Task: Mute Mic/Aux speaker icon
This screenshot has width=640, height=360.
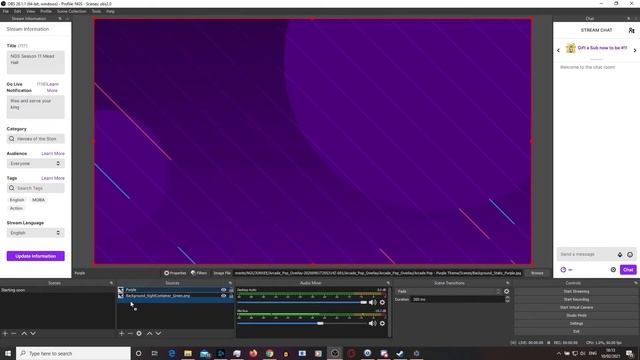Action: 373,323
